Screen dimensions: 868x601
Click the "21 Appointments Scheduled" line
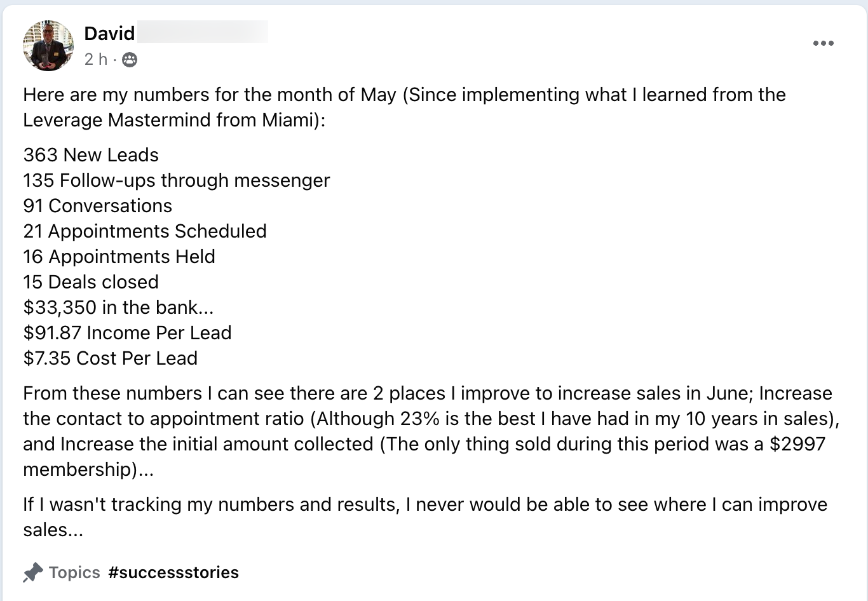pos(145,231)
